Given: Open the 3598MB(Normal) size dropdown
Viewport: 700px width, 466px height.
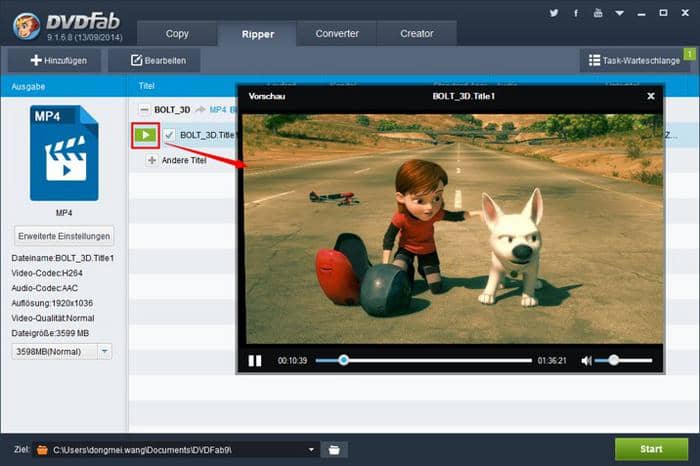Looking at the screenshot, I should tap(61, 352).
